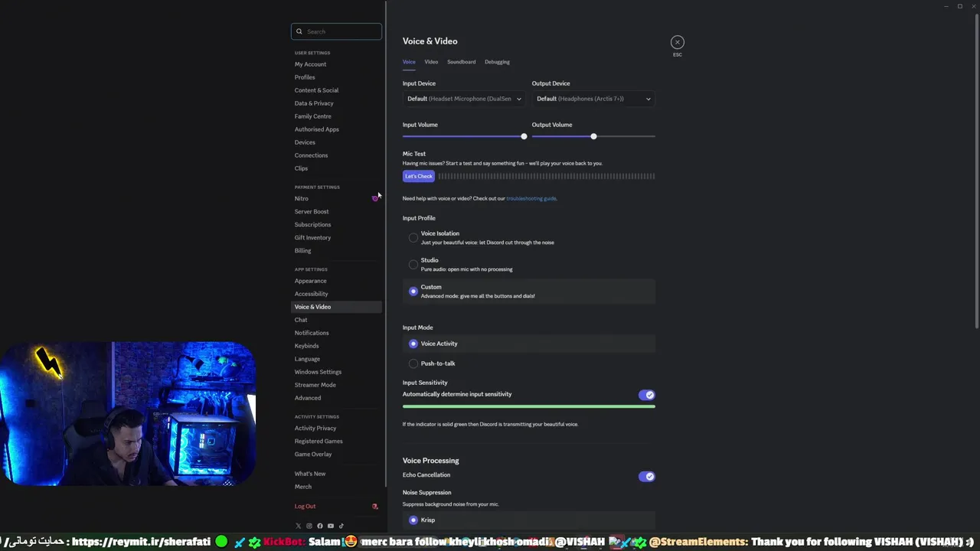Toggle automatic input sensitivity switch
980x551 pixels.
click(647, 395)
